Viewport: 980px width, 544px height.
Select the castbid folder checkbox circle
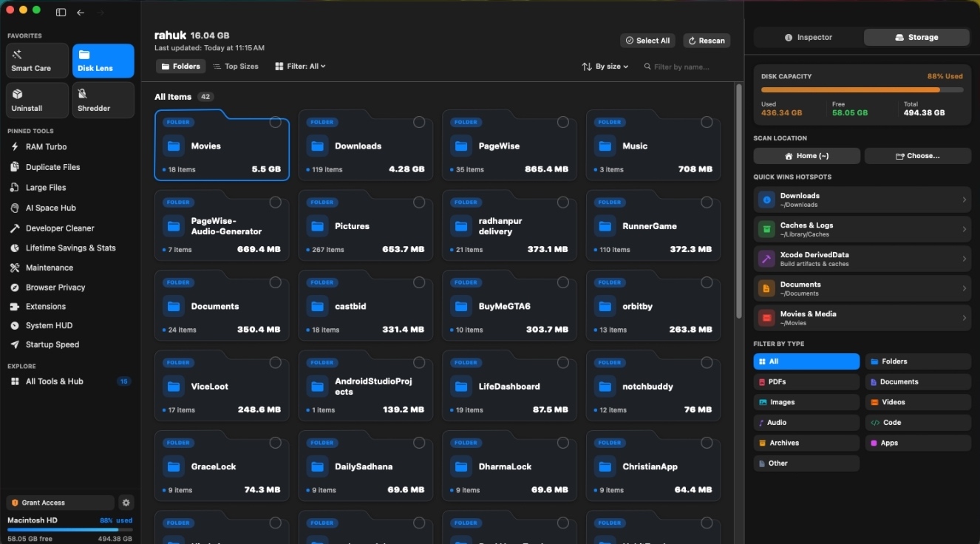point(419,282)
